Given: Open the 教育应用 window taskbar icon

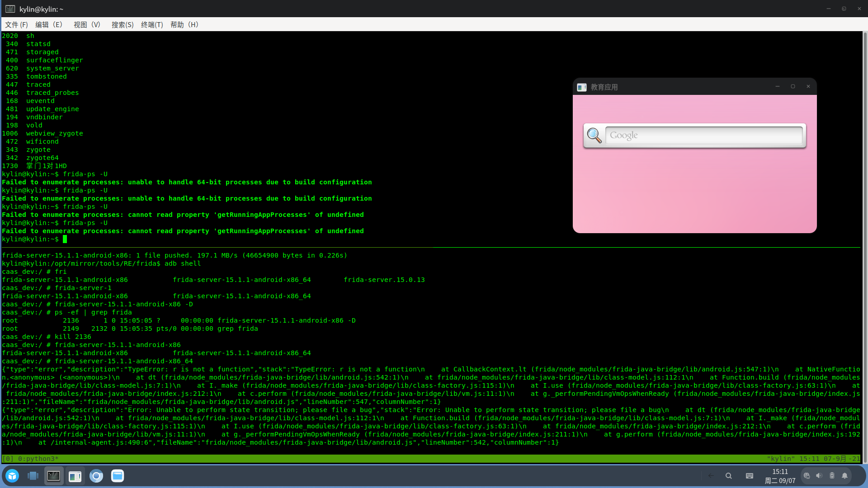Looking at the screenshot, I should pyautogui.click(x=75, y=476).
